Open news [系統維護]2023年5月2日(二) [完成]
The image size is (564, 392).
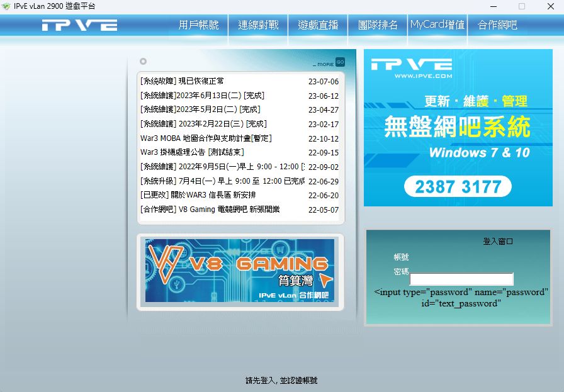pos(200,109)
